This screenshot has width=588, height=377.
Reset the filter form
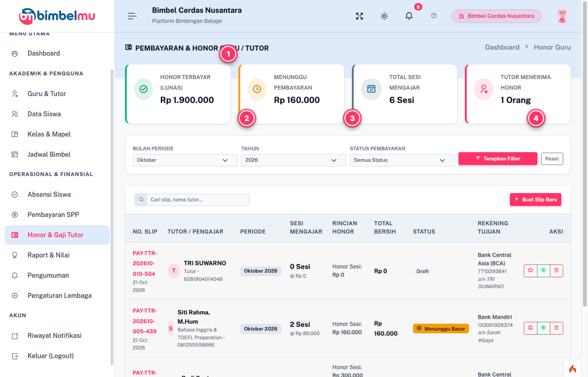coord(552,159)
